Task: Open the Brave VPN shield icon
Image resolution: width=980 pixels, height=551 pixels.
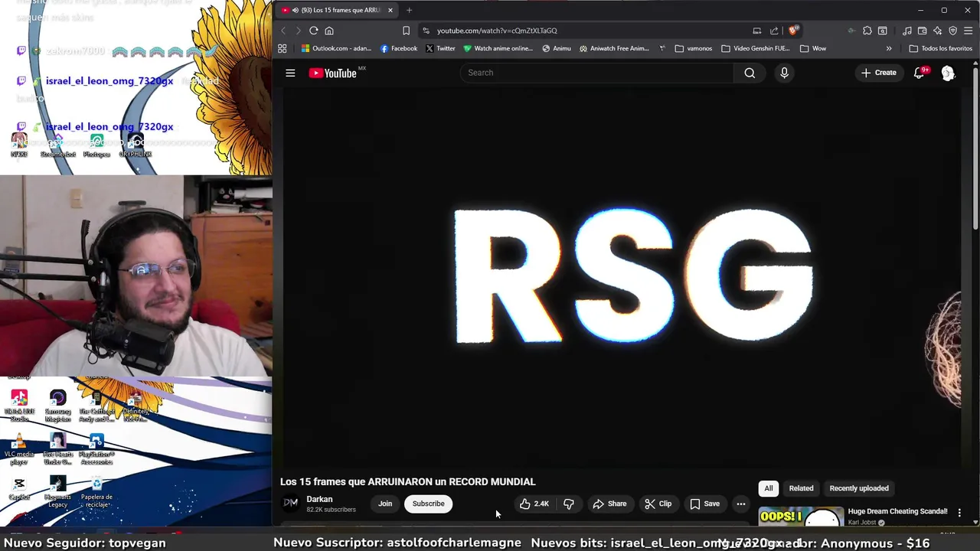Action: [953, 31]
